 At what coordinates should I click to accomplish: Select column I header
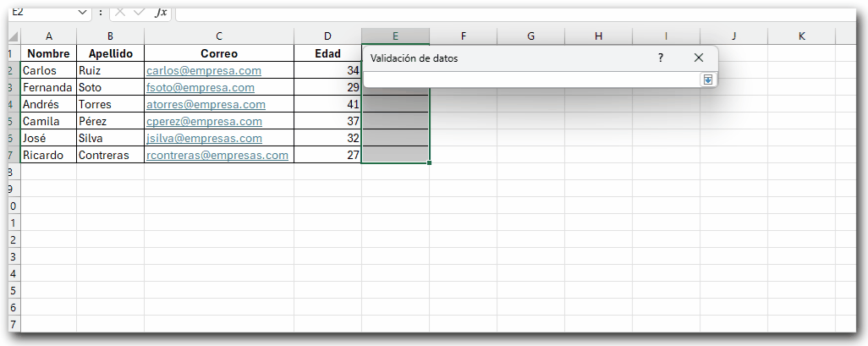point(666,36)
